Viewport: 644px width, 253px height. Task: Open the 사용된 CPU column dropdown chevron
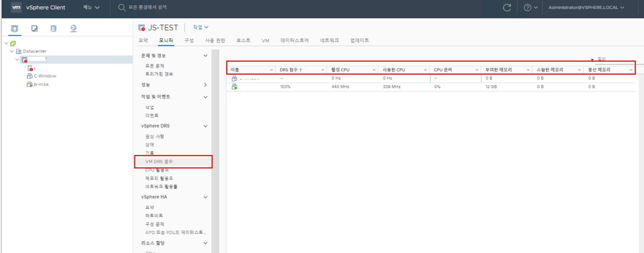425,70
